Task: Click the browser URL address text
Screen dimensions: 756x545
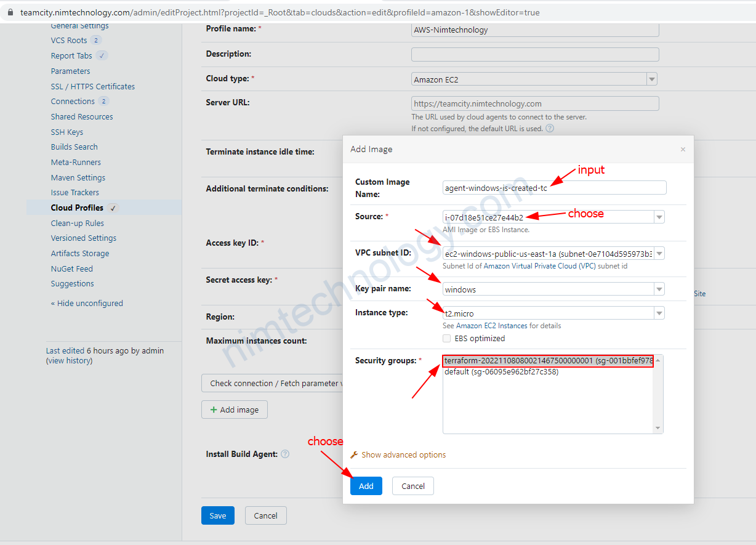Action: click(x=280, y=12)
